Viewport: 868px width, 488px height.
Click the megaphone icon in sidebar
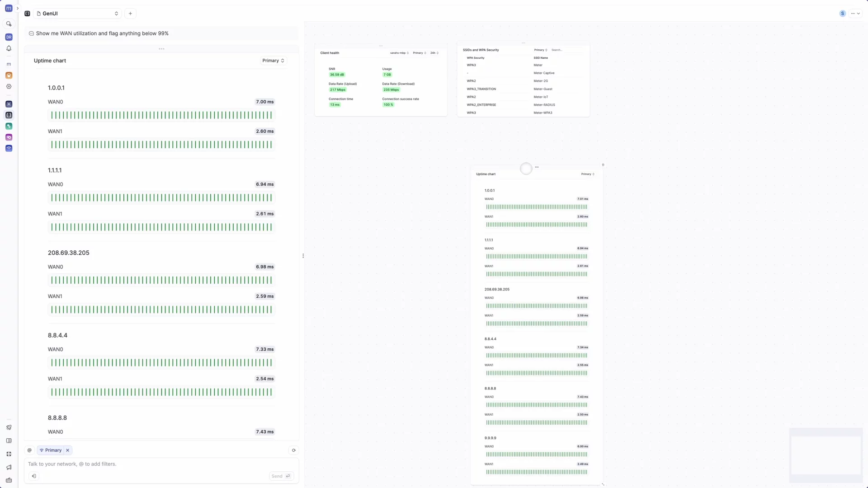pos(9,467)
